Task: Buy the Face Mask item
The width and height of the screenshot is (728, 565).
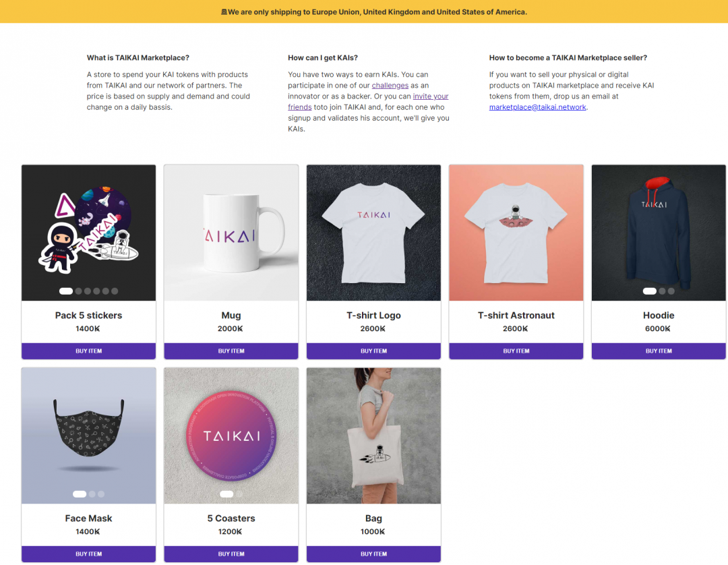Action: coord(88,554)
